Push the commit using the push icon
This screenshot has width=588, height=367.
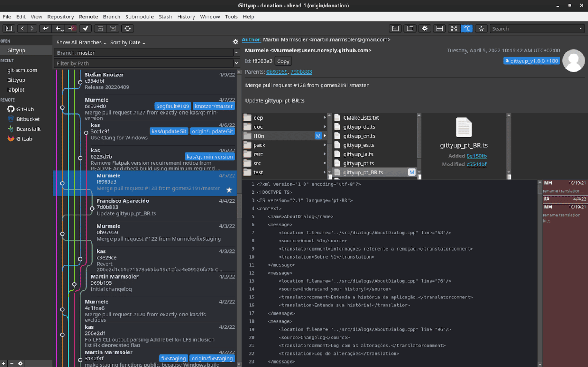coord(71,28)
